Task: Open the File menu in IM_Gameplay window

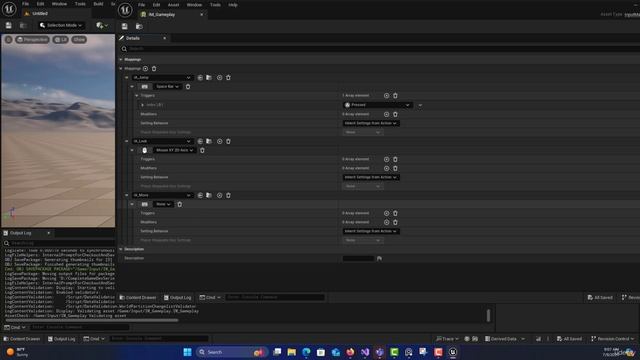Action: pos(142,5)
